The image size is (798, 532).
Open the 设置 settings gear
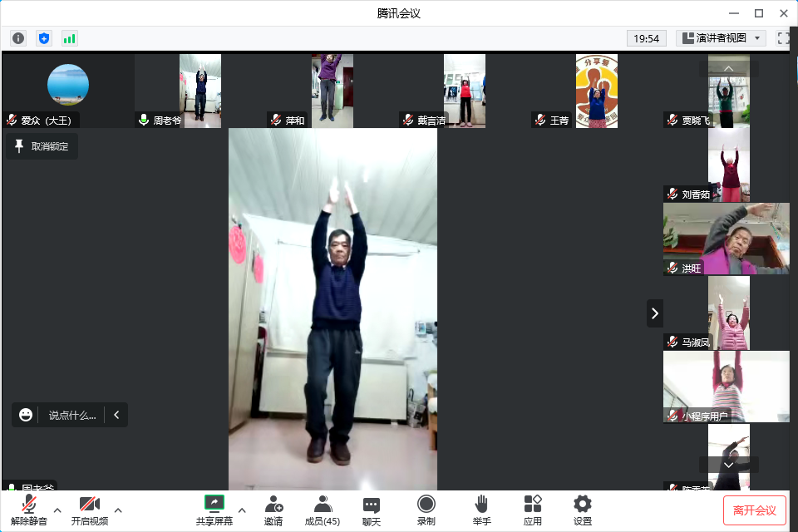(x=583, y=510)
